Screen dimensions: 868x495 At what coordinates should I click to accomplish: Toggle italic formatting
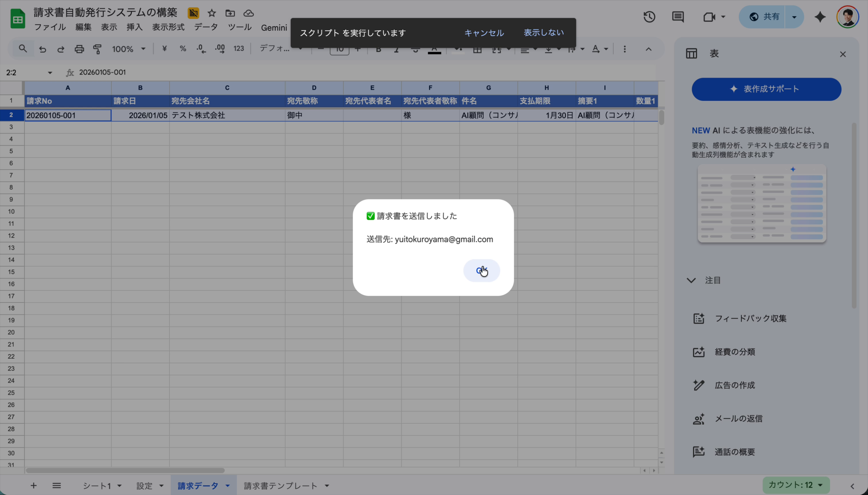pos(396,49)
